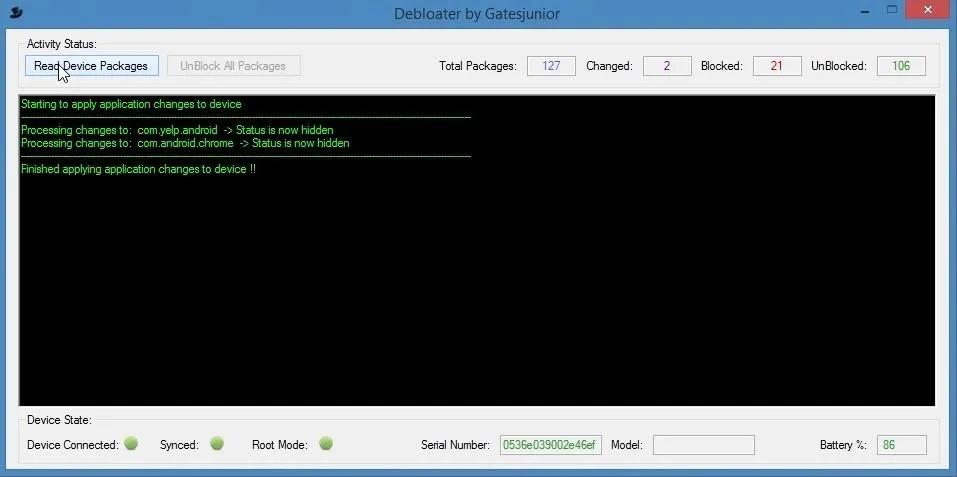Click the 'Device State:' label
Screen dimensions: 957x477
tap(59, 420)
